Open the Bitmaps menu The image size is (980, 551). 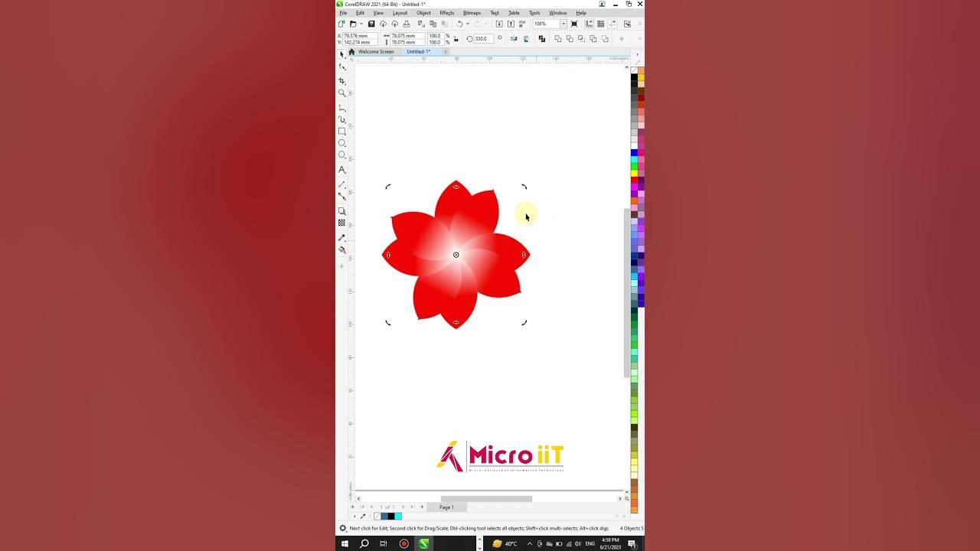point(472,13)
